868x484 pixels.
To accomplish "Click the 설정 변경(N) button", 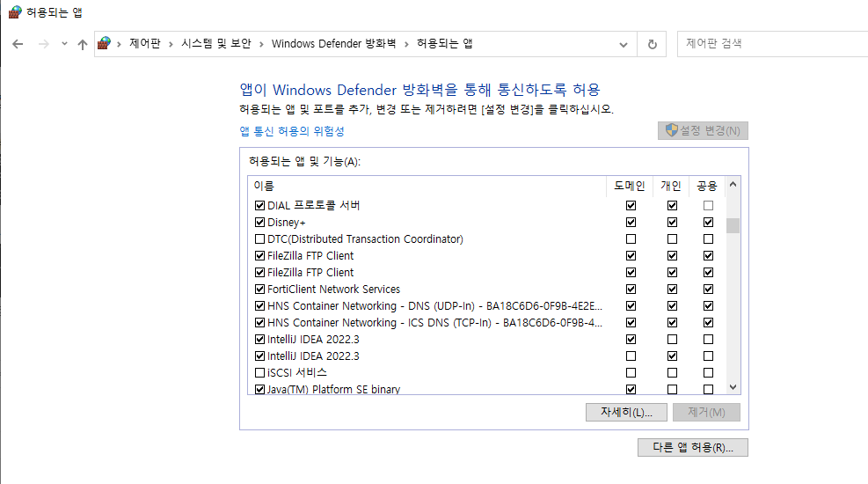I will 703,131.
